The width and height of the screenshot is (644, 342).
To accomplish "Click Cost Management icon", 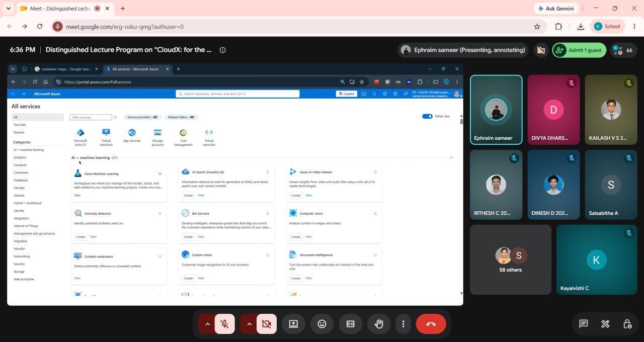I will (x=183, y=133).
